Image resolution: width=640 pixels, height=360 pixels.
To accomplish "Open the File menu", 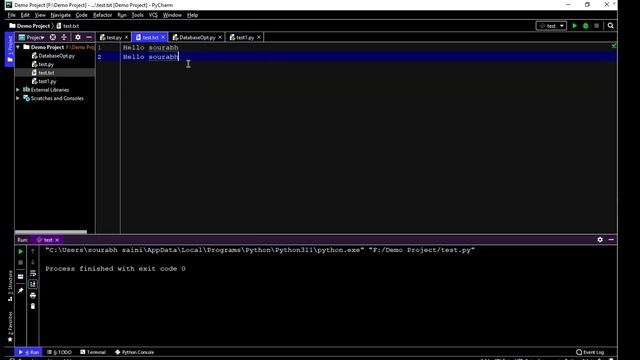I will tap(11, 15).
